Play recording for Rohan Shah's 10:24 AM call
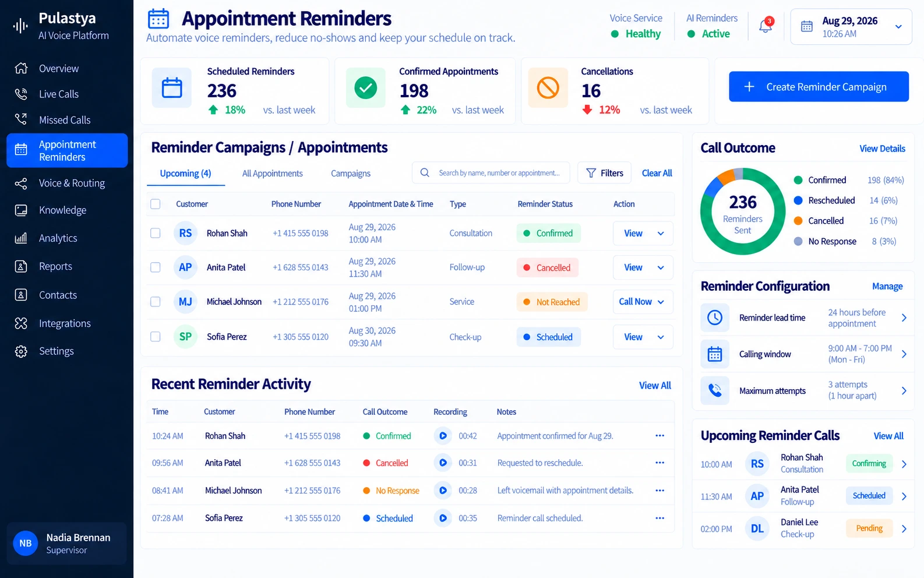Viewport: 924px width, 578px height. click(x=443, y=436)
